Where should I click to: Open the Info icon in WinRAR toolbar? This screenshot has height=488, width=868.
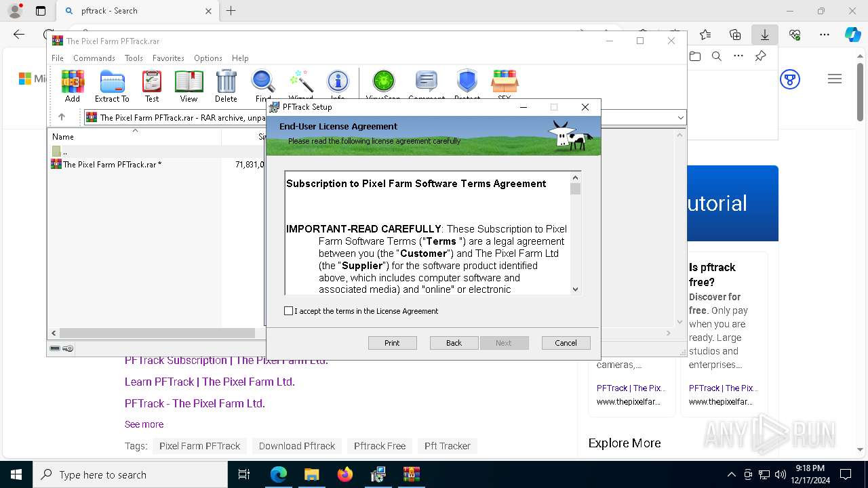pos(338,85)
